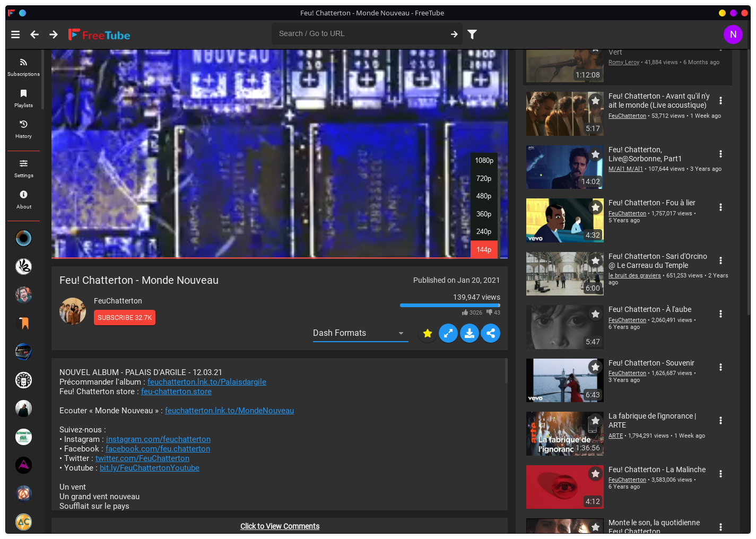
Task: Open options for Souvenir video
Action: click(720, 367)
